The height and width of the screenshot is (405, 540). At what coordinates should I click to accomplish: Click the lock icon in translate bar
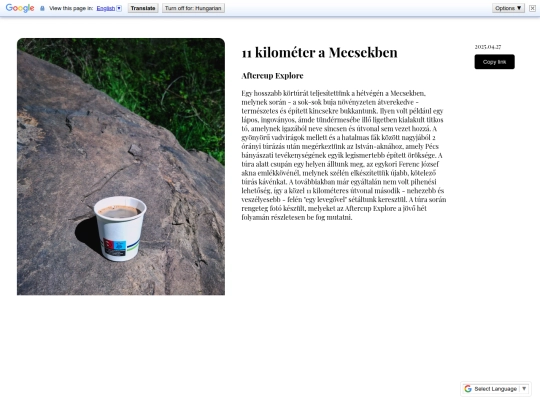pos(42,8)
